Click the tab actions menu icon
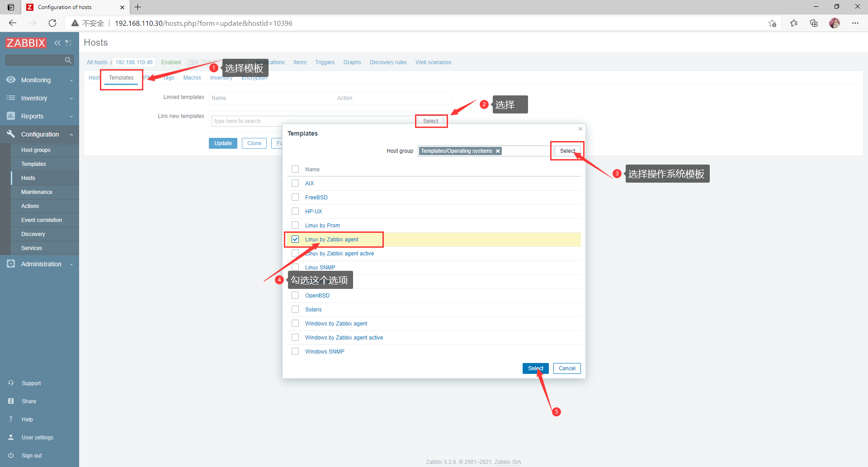The image size is (868, 467). point(11,7)
